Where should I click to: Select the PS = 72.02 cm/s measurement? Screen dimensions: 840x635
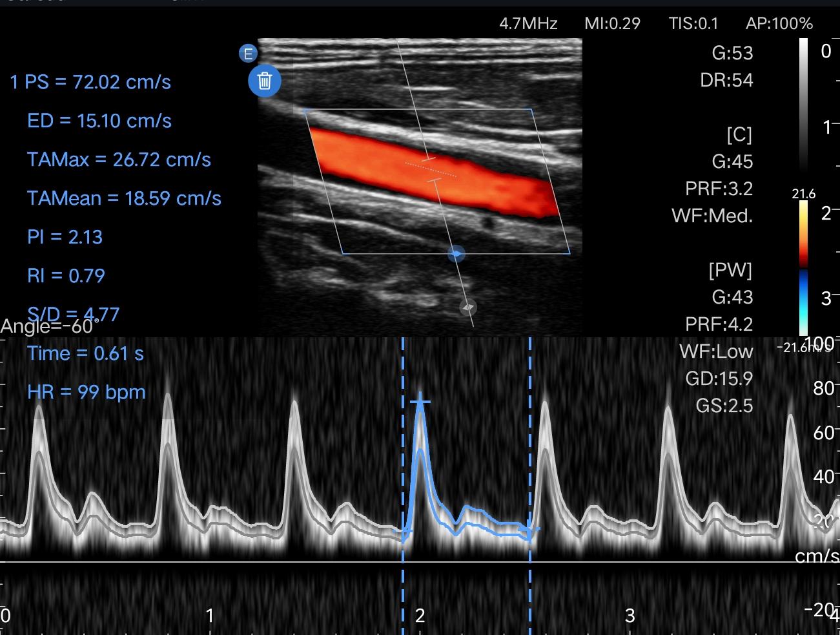90,82
